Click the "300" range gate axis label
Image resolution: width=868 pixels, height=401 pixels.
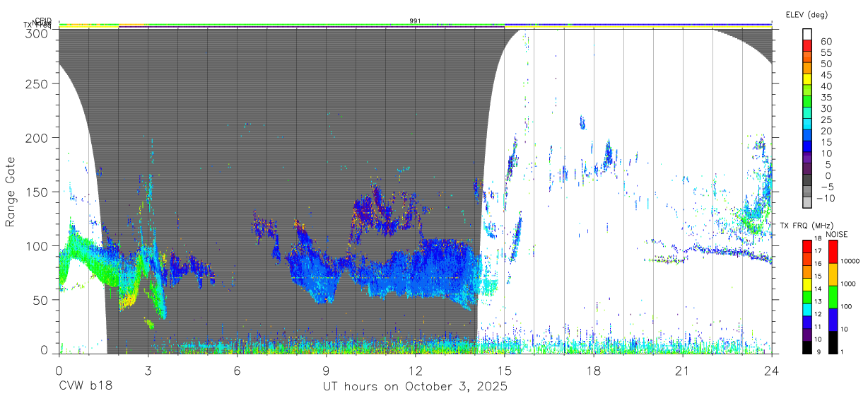pyautogui.click(x=38, y=33)
